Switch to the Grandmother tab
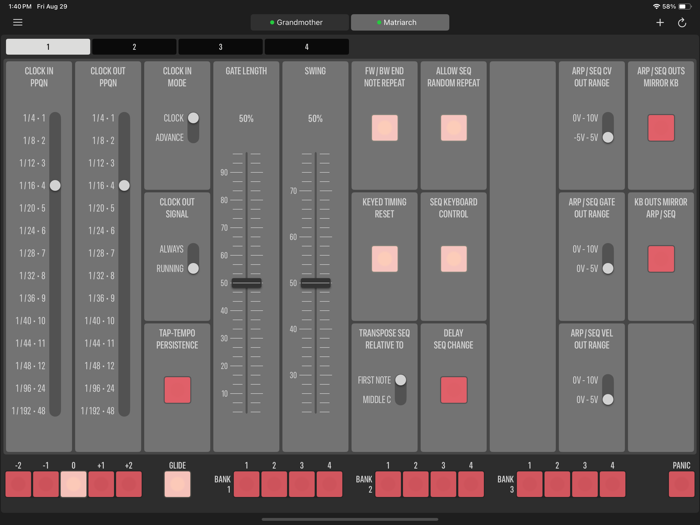The width and height of the screenshot is (700, 525). (300, 22)
